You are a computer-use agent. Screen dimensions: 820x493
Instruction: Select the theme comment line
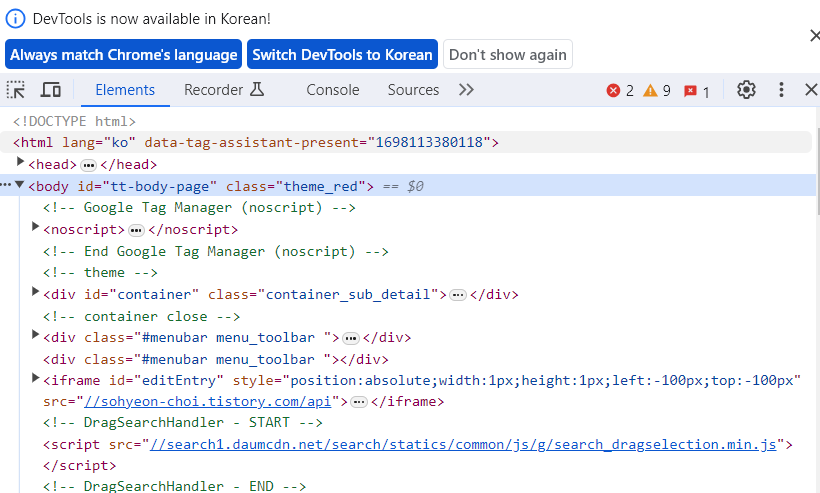click(100, 272)
